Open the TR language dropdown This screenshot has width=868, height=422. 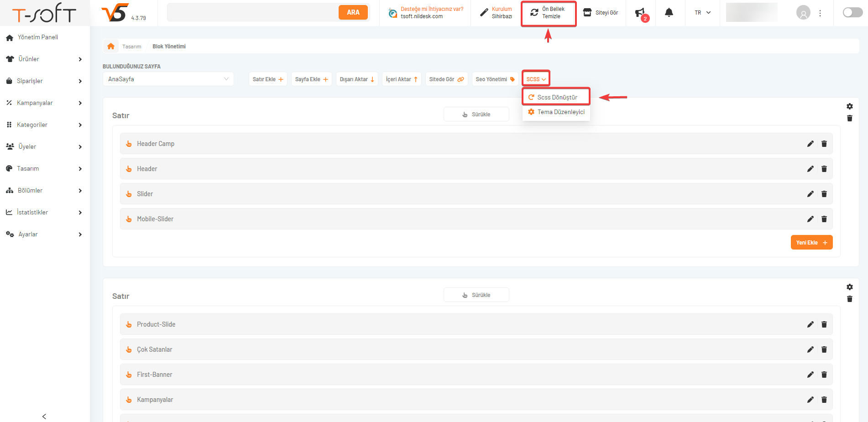point(702,13)
